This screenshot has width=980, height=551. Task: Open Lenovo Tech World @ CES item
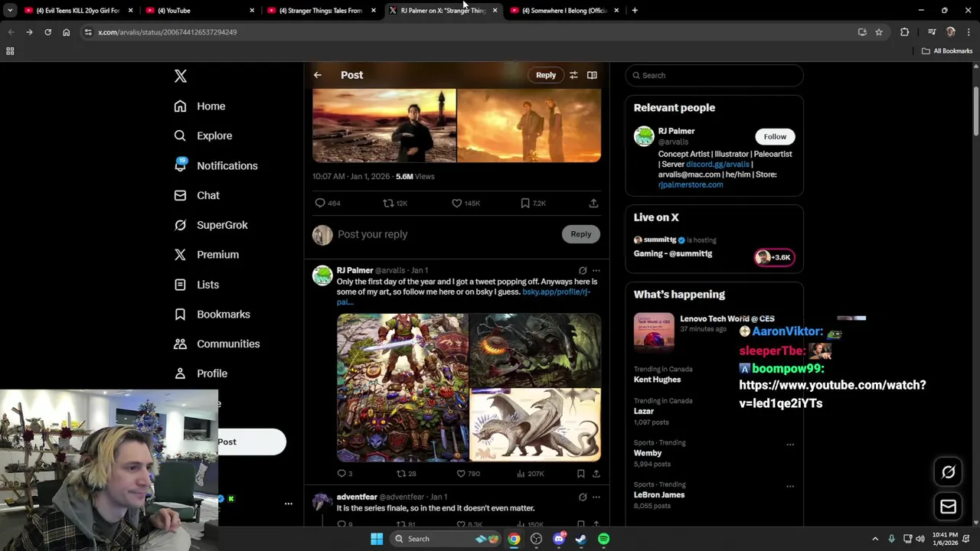pyautogui.click(x=714, y=331)
